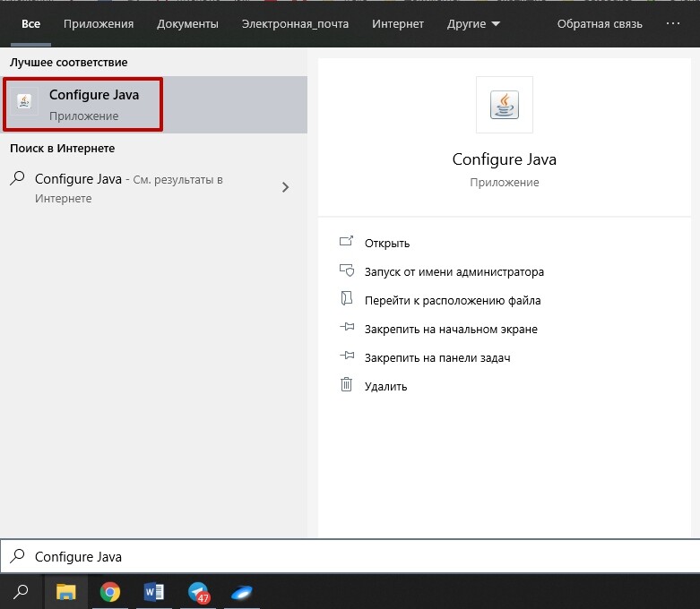Click the pin icon beside Закрепить на панели задач
Screen dimensions: 700x609
pos(347,356)
